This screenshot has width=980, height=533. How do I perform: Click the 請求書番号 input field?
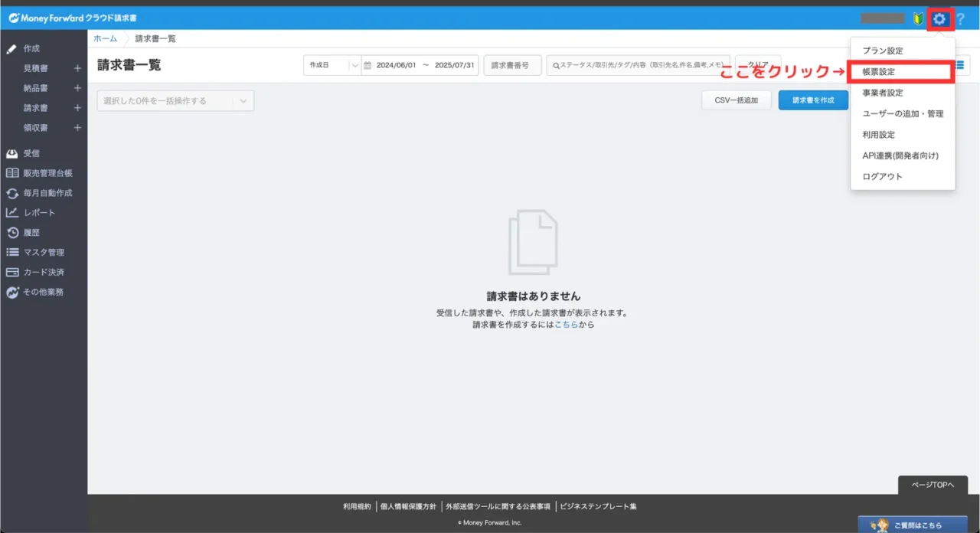click(512, 66)
